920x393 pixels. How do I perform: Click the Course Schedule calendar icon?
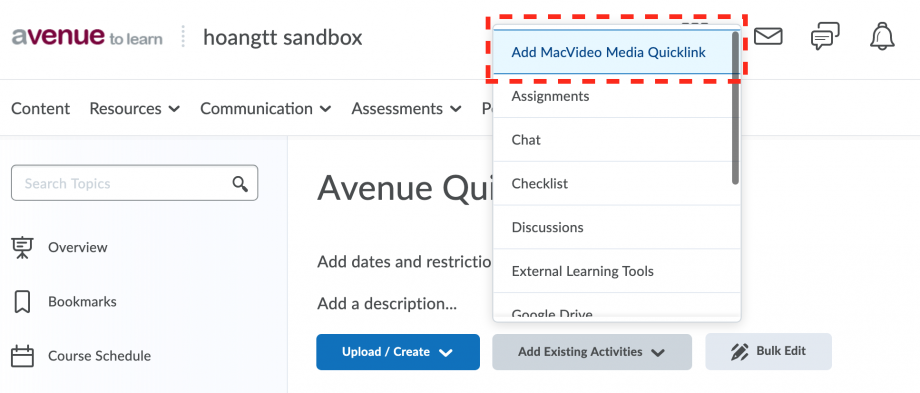[23, 356]
